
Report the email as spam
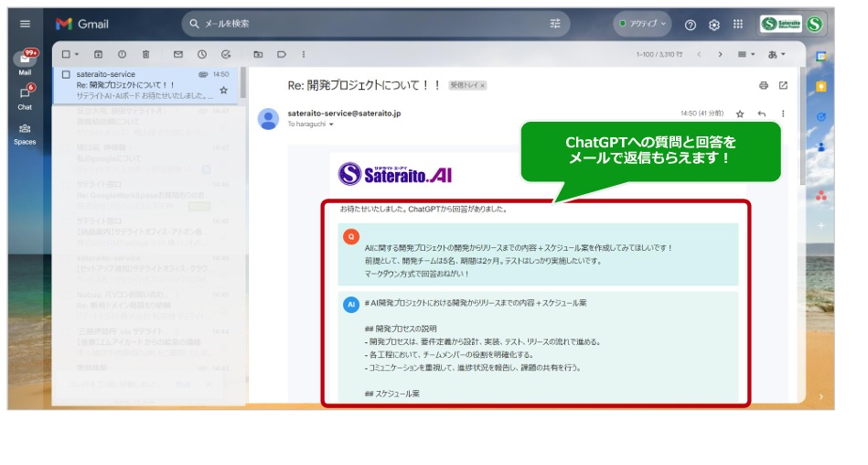pos(122,54)
